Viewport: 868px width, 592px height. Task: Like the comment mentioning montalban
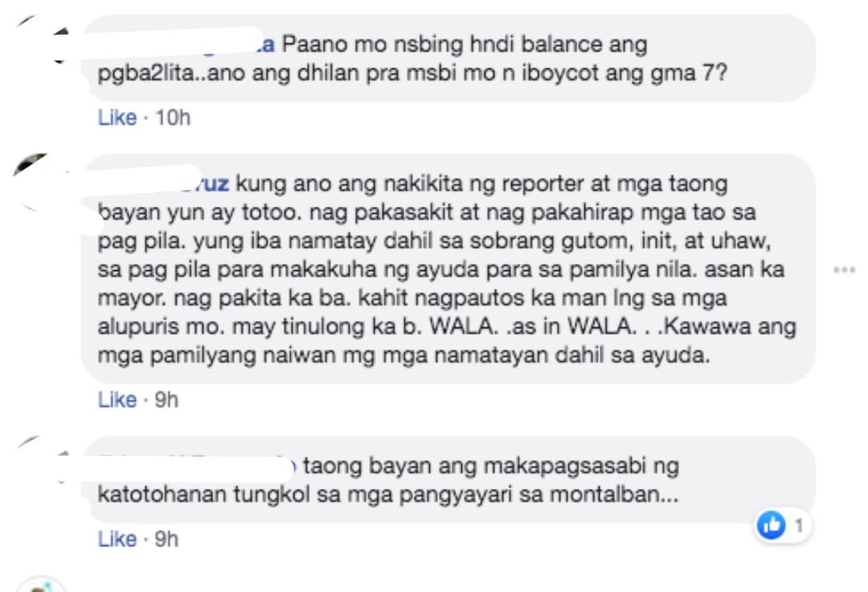tap(117, 539)
